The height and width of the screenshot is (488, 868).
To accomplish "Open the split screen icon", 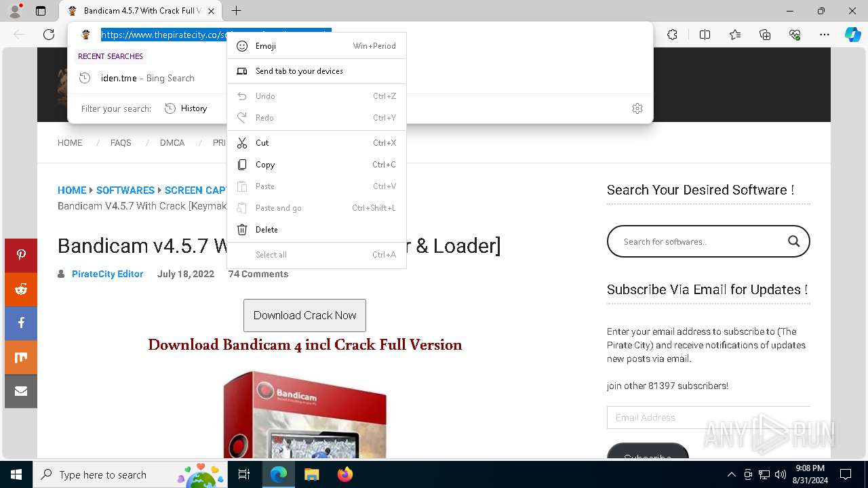I will [705, 35].
